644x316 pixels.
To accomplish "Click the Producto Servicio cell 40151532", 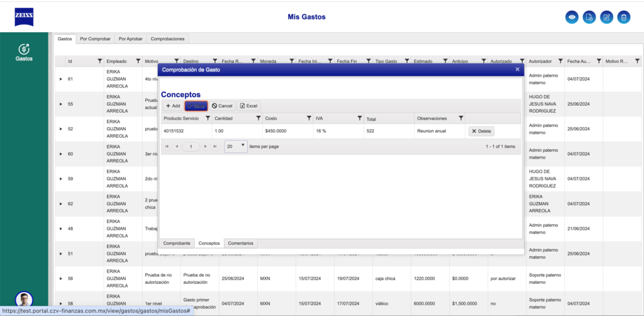I will coord(186,131).
